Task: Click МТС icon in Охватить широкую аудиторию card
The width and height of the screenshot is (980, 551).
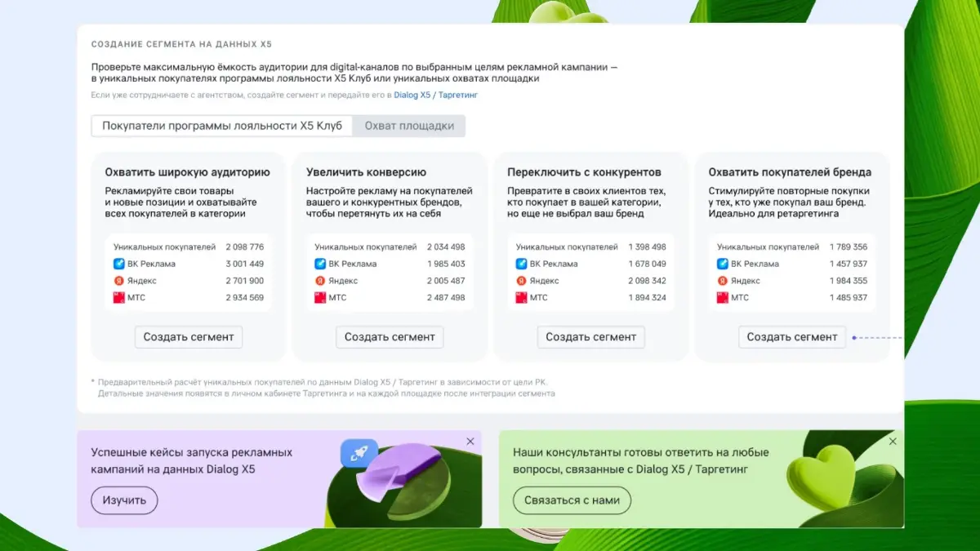Action: point(118,298)
